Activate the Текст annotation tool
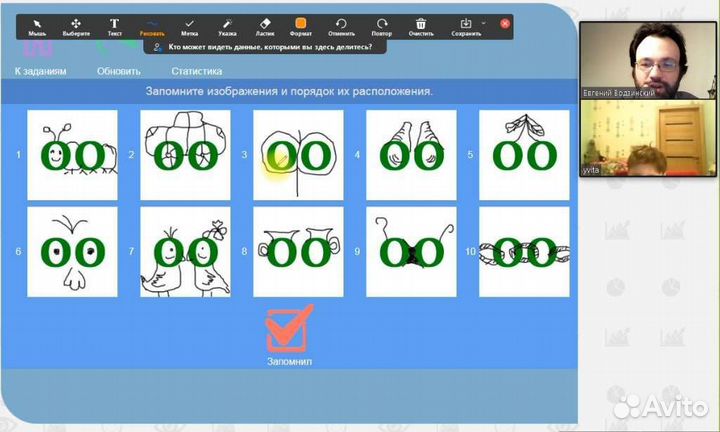The height and width of the screenshot is (432, 720). click(115, 25)
